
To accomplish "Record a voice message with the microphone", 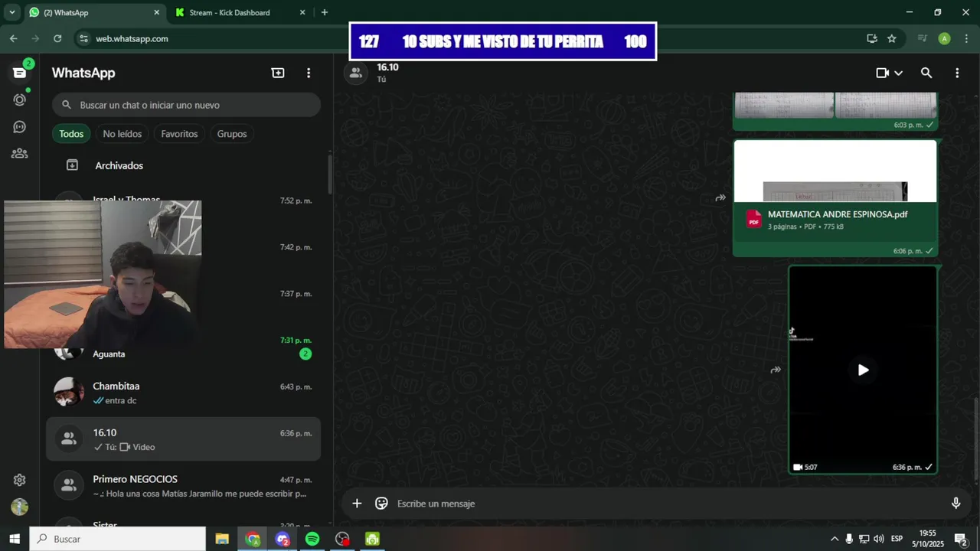I will coord(955,504).
